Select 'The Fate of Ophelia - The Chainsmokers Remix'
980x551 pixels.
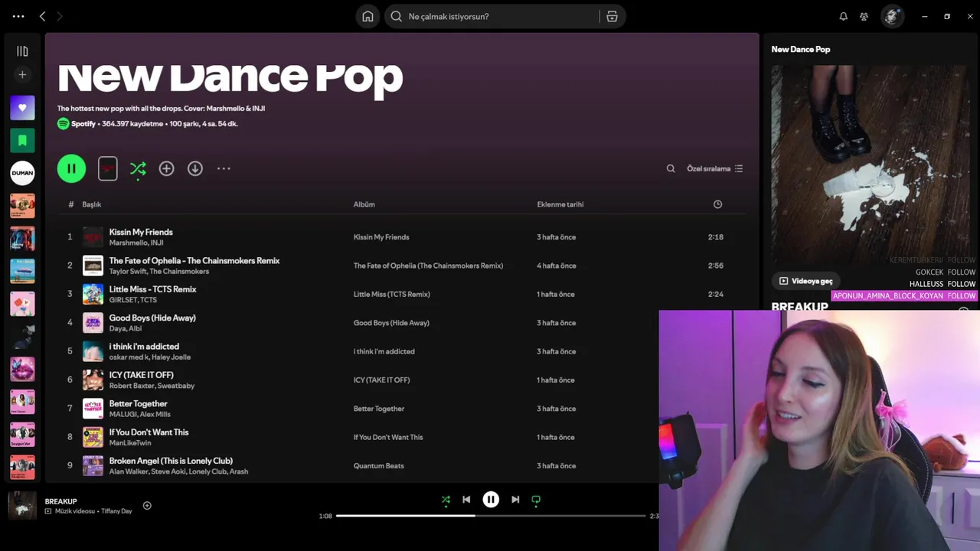pos(194,260)
